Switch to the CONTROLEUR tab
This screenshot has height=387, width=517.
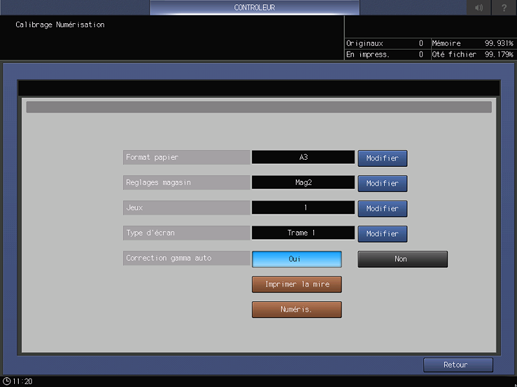tap(254, 7)
